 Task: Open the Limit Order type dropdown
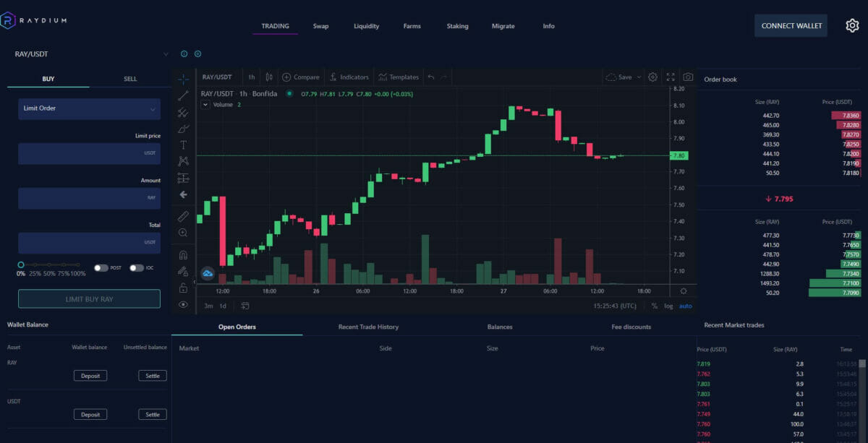(89, 107)
